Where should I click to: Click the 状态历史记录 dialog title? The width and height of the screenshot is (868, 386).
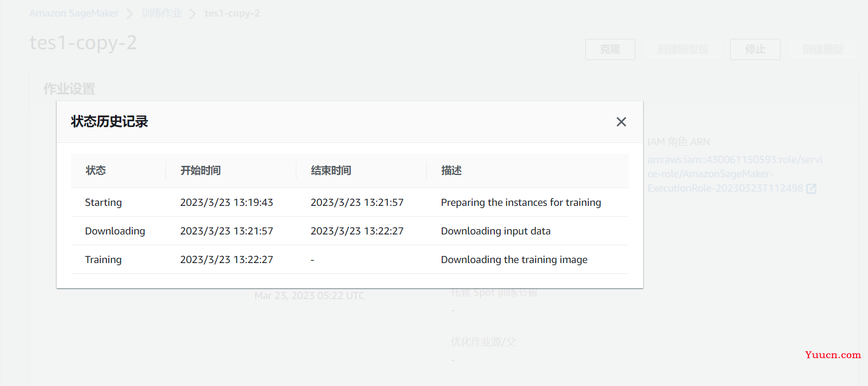(109, 121)
